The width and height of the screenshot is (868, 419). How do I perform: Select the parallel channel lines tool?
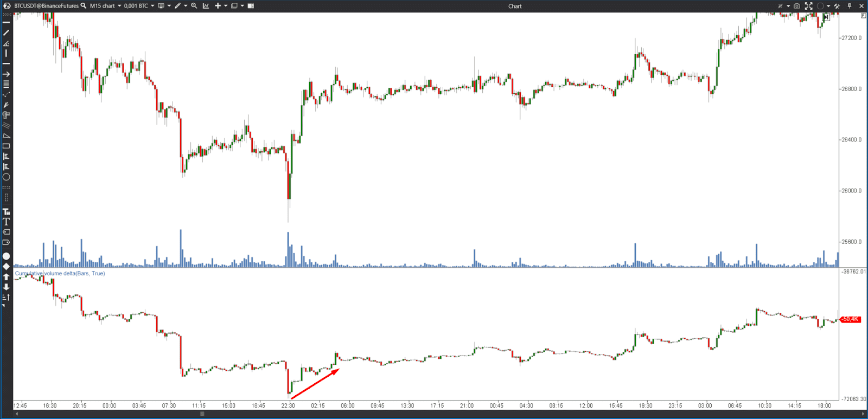tap(7, 125)
